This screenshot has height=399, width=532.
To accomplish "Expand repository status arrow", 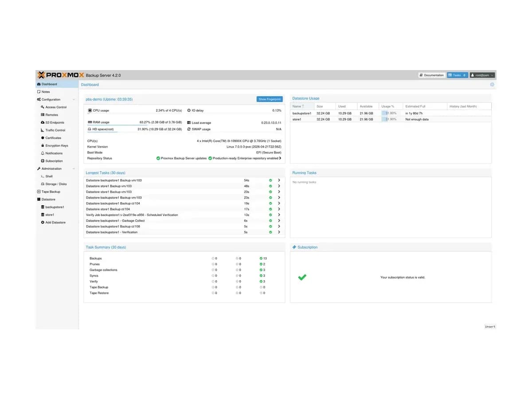I will pos(280,158).
